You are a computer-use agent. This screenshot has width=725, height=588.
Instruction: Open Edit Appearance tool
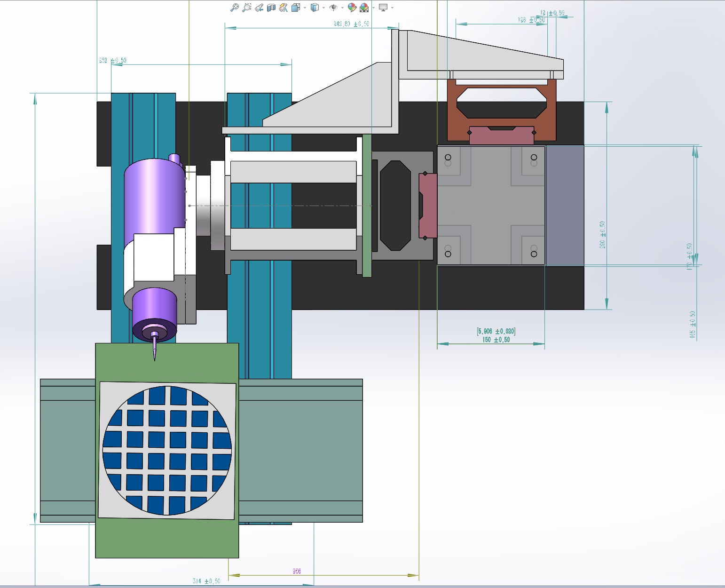[x=352, y=8]
